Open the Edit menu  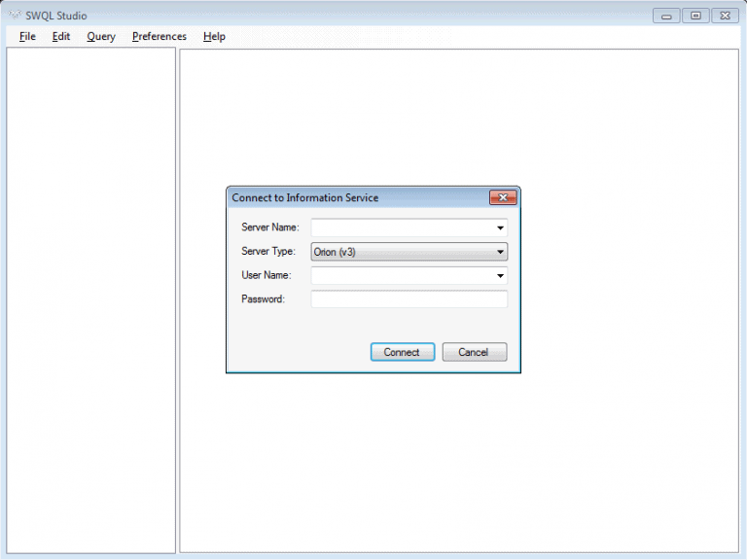point(61,36)
